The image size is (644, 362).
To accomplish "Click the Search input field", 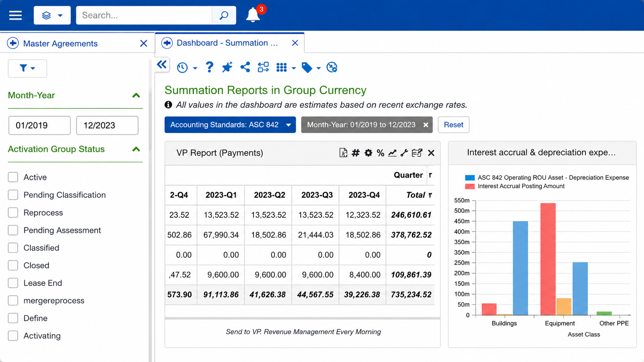I will [x=144, y=15].
